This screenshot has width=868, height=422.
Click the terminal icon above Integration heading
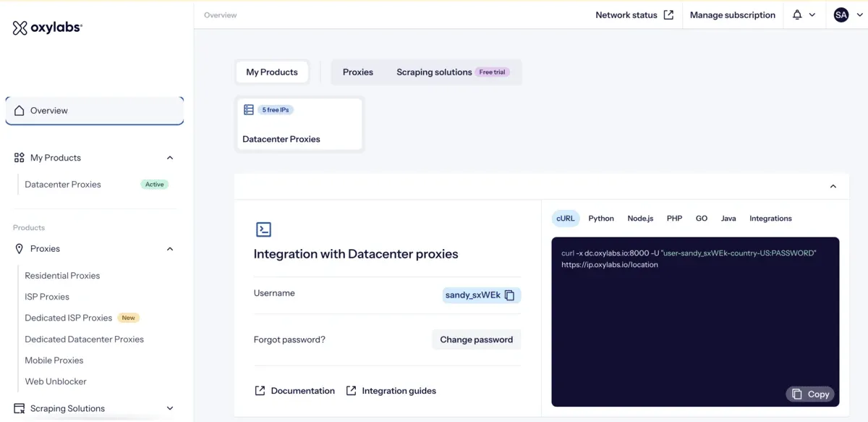pos(264,229)
